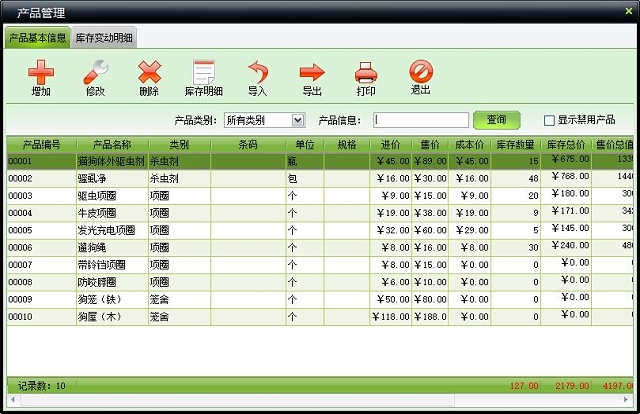This screenshot has height=414, width=640.
Task: Sort by 产品名称 column header
Action: click(x=111, y=144)
